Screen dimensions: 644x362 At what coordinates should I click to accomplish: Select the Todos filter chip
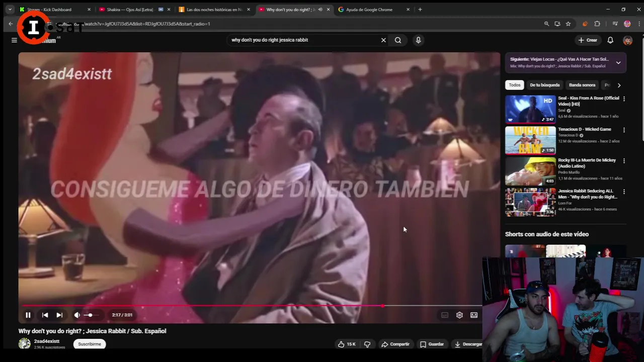(x=515, y=85)
